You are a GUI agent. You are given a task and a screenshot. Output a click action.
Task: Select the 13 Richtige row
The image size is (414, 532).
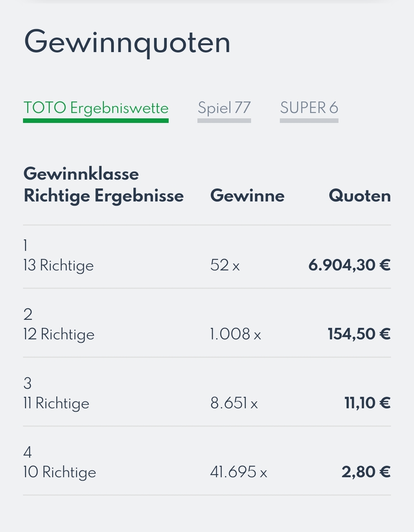(207, 257)
